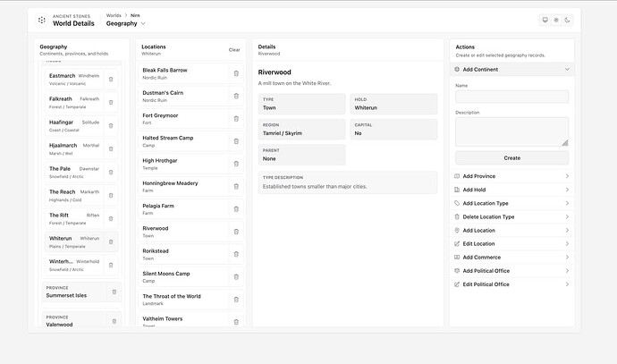Screen dimensions: 617x364
Task: Expand the Add Province section
Action: [512, 176]
